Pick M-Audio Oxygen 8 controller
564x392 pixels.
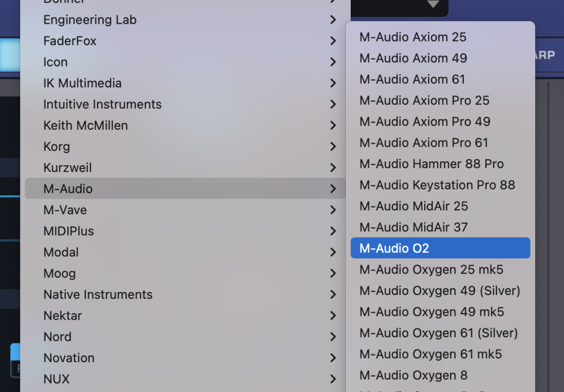coord(413,376)
